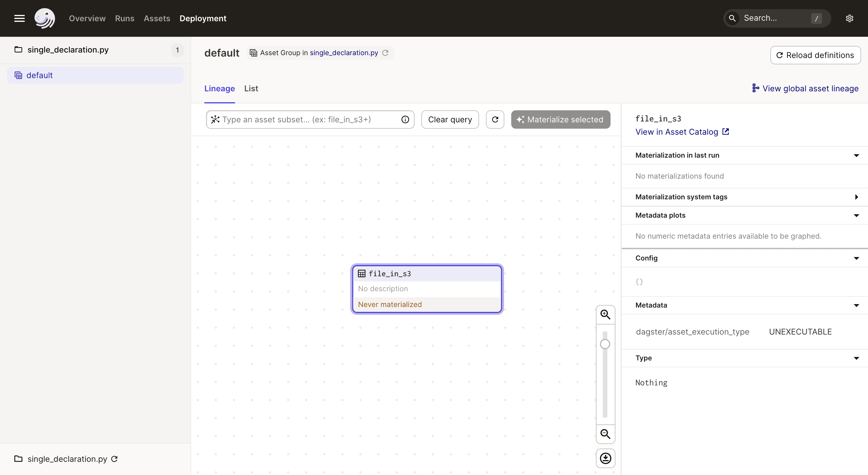Open the user settings gear icon

click(x=849, y=18)
